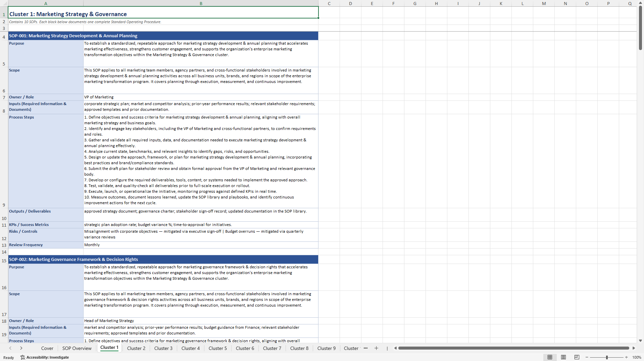The image size is (644, 361).
Task: Select column A header
Action: coord(46,3)
